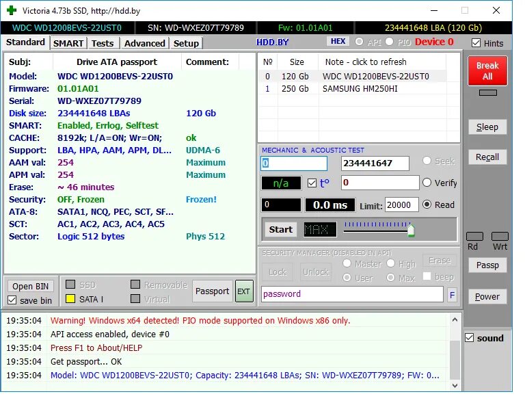Screen dimensions: 525x420
Task: Select the Max security radio button
Action: coord(390,278)
